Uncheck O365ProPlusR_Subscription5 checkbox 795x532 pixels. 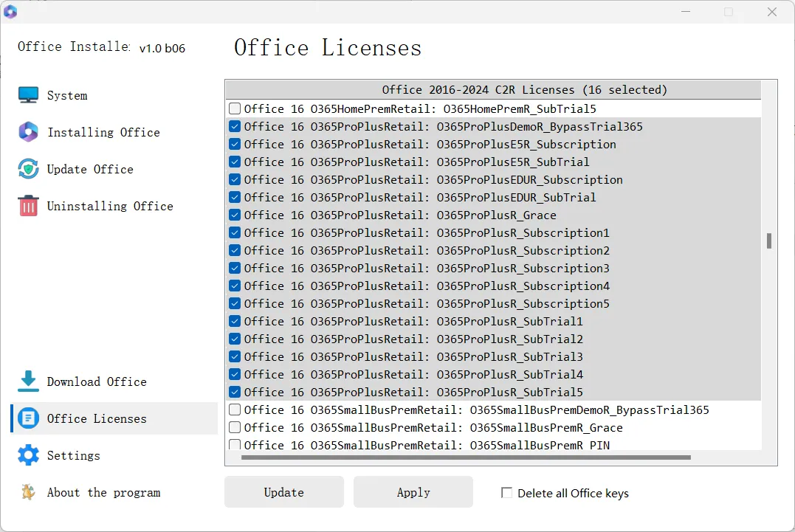(235, 303)
